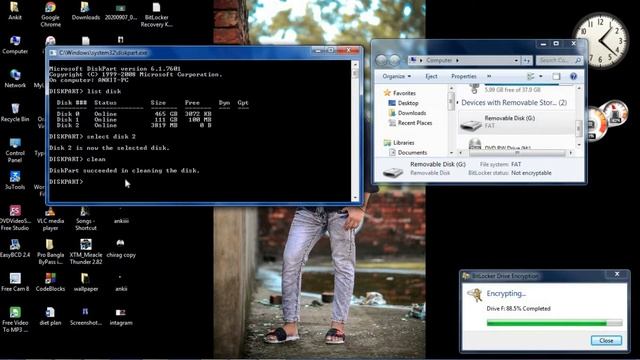The height and width of the screenshot is (360, 640).
Task: Open the Control Panel desktop icon
Action: pyautogui.click(x=15, y=150)
